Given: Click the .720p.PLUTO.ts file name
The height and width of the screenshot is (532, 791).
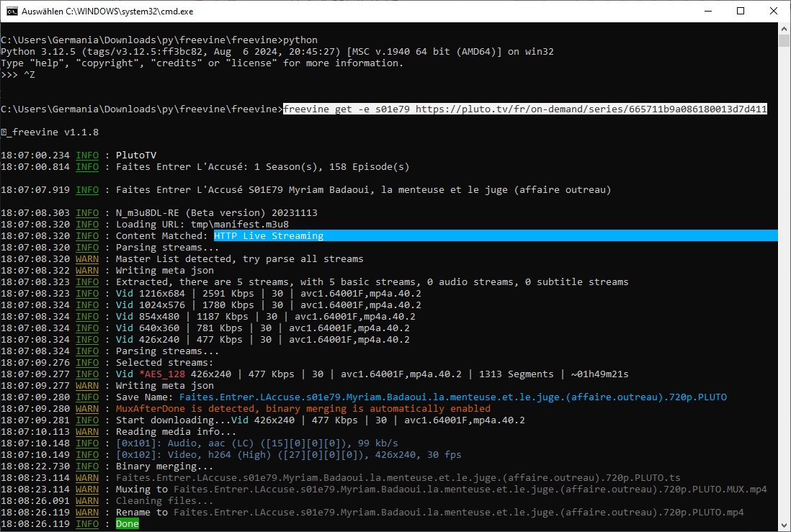Looking at the screenshot, I should (398, 478).
